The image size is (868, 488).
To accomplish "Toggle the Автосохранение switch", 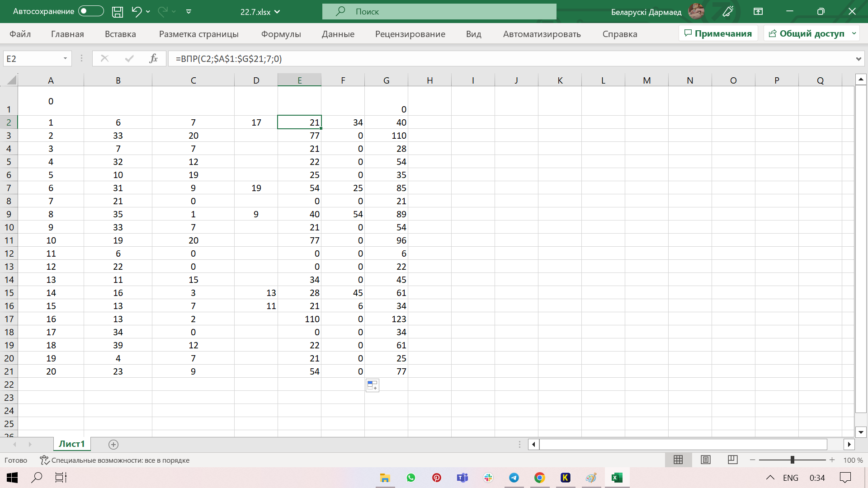I will pyautogui.click(x=91, y=11).
